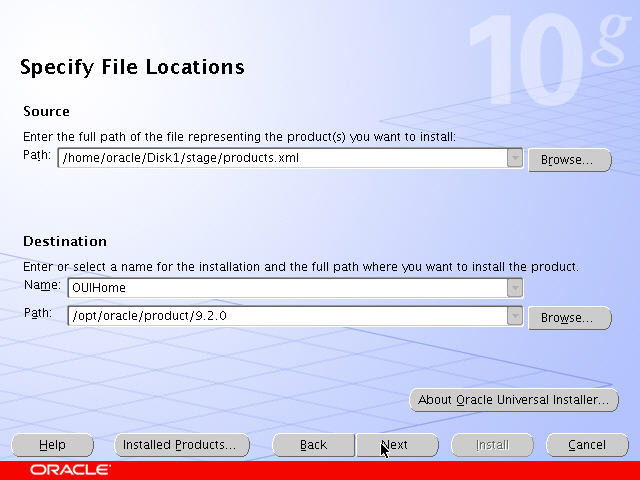Click the Destination instruction text about installation name
The image size is (640, 480).
301,267
